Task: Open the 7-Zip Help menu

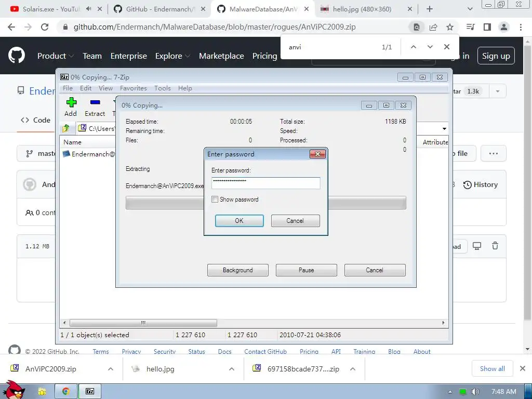Action: [185, 88]
